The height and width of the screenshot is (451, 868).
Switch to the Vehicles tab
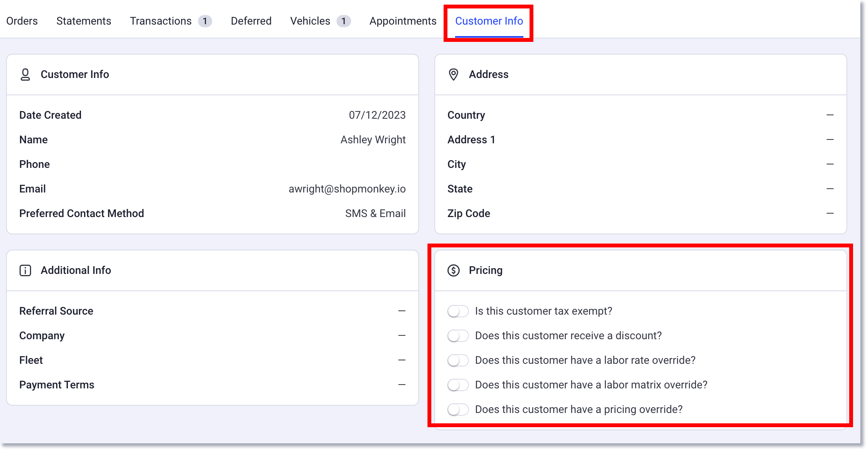tap(310, 21)
